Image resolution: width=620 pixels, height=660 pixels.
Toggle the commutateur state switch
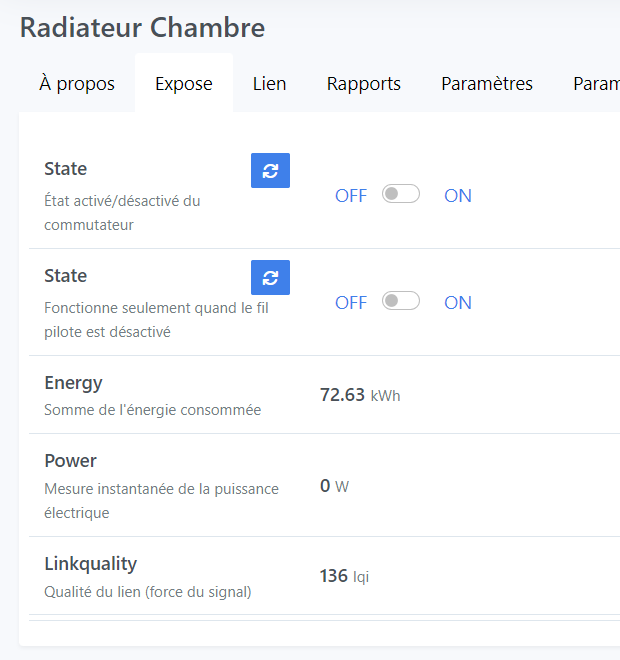pos(401,194)
